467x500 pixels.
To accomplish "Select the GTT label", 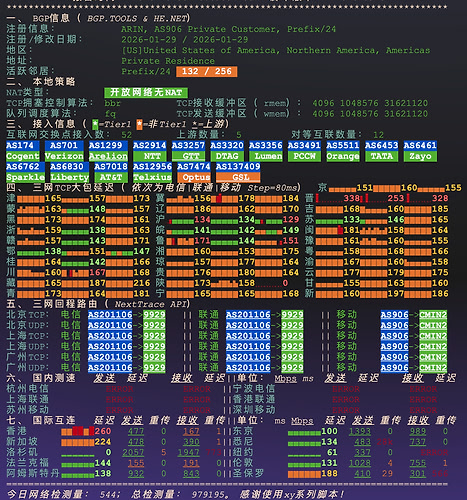I will click(188, 156).
